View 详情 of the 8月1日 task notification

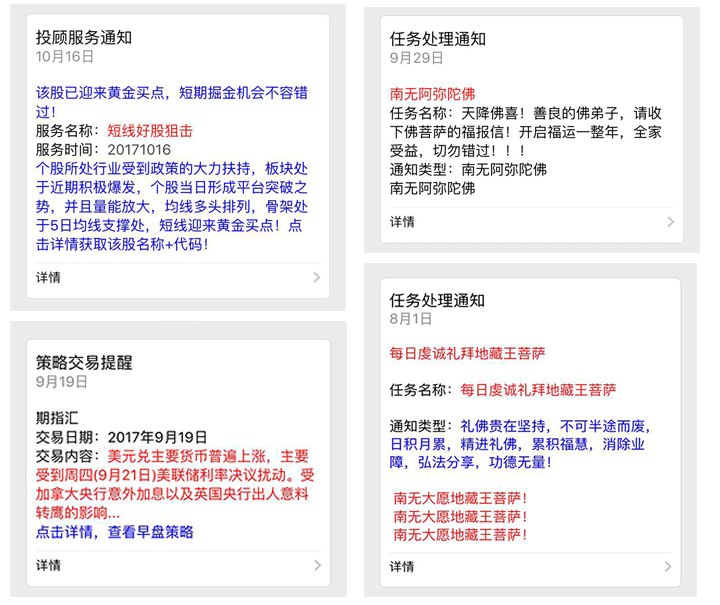coord(402,566)
